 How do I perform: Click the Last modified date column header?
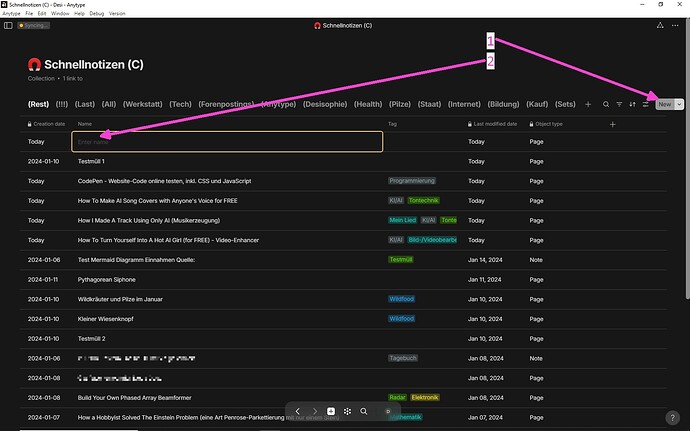pyautogui.click(x=492, y=124)
